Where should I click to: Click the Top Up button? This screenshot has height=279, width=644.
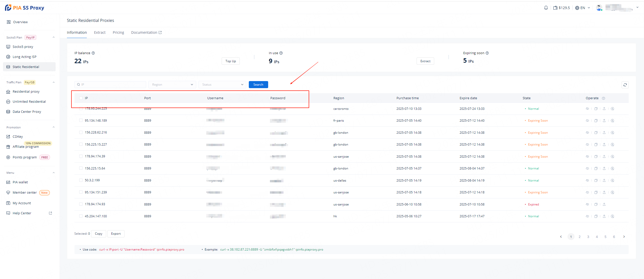click(230, 61)
